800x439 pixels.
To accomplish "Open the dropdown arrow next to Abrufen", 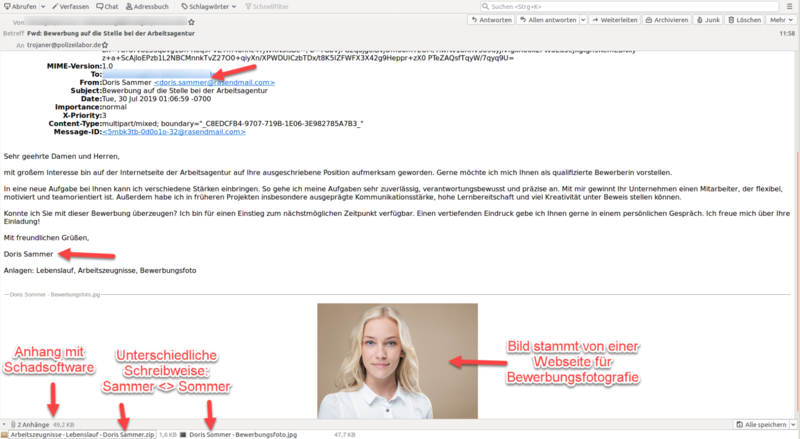I will (43, 7).
